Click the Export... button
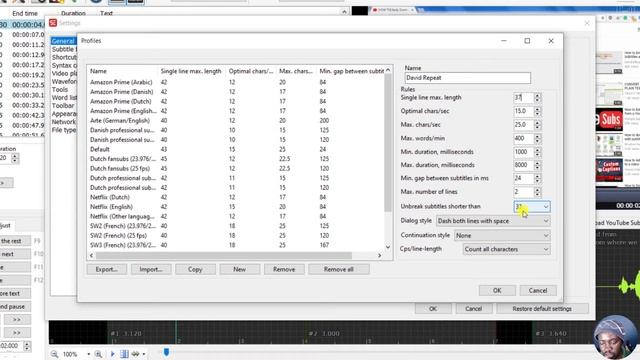Screen dimensions: 640x360 click(x=107, y=269)
